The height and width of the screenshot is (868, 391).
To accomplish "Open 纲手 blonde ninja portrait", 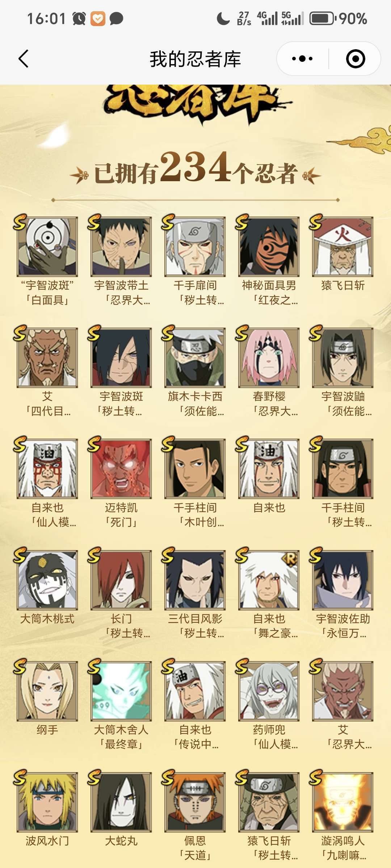I will click(x=47, y=691).
